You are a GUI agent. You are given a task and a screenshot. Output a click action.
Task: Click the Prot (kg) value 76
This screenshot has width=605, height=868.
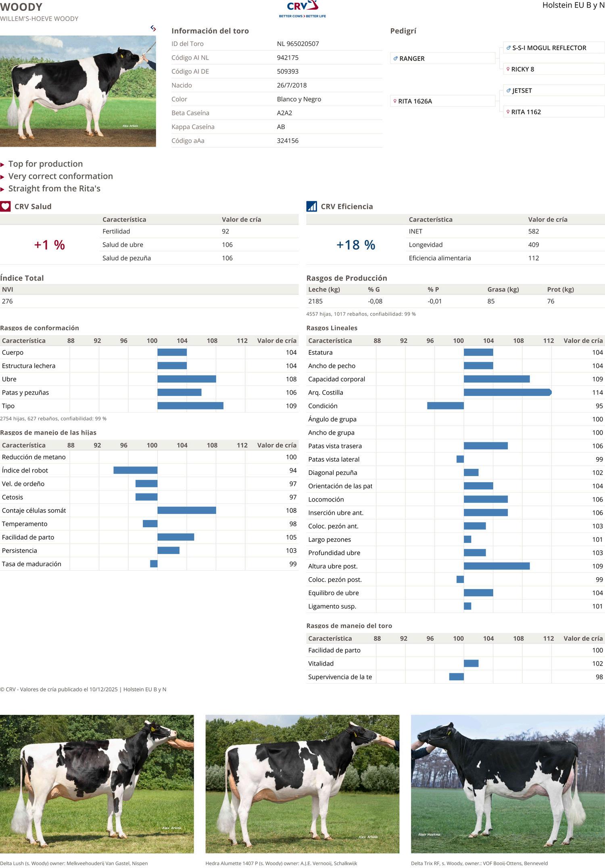(551, 301)
